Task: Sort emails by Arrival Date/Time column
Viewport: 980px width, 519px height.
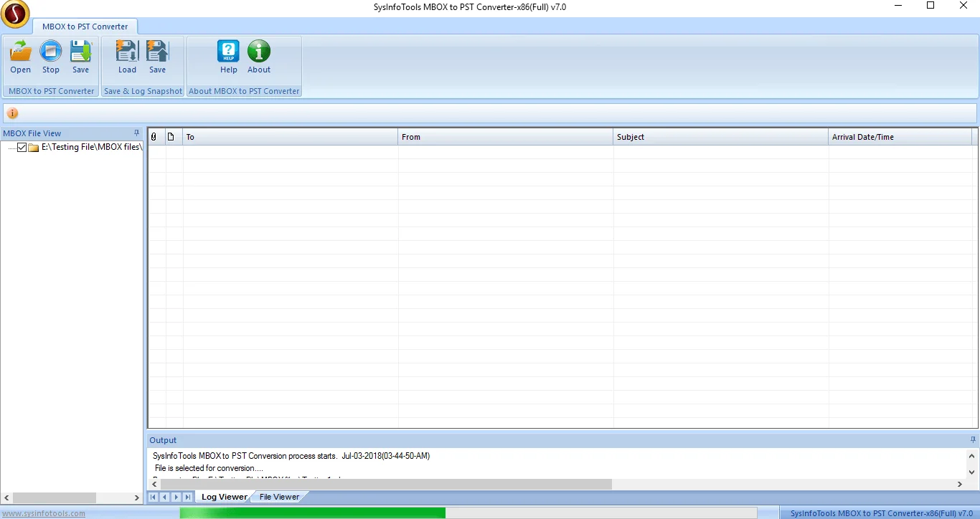Action: [900, 137]
